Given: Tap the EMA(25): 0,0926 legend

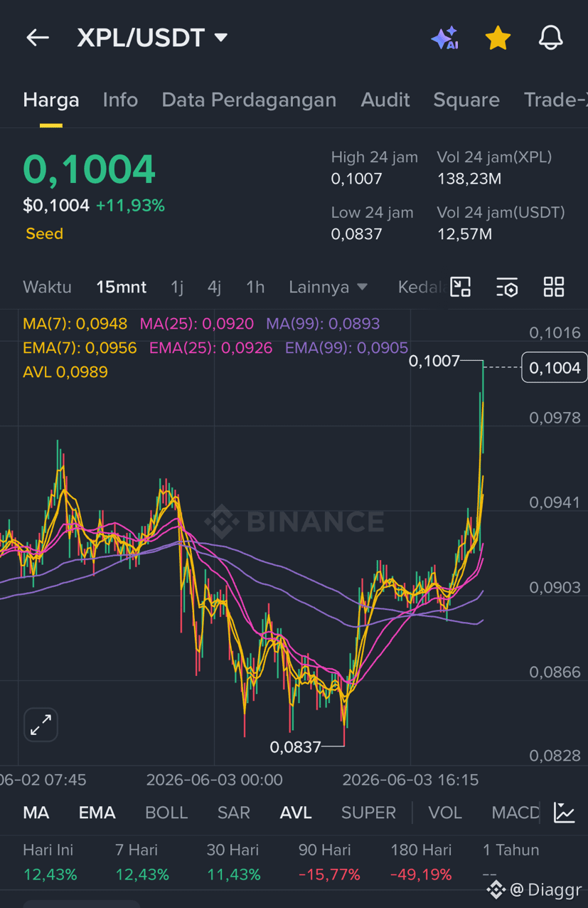Looking at the screenshot, I should click(x=211, y=348).
